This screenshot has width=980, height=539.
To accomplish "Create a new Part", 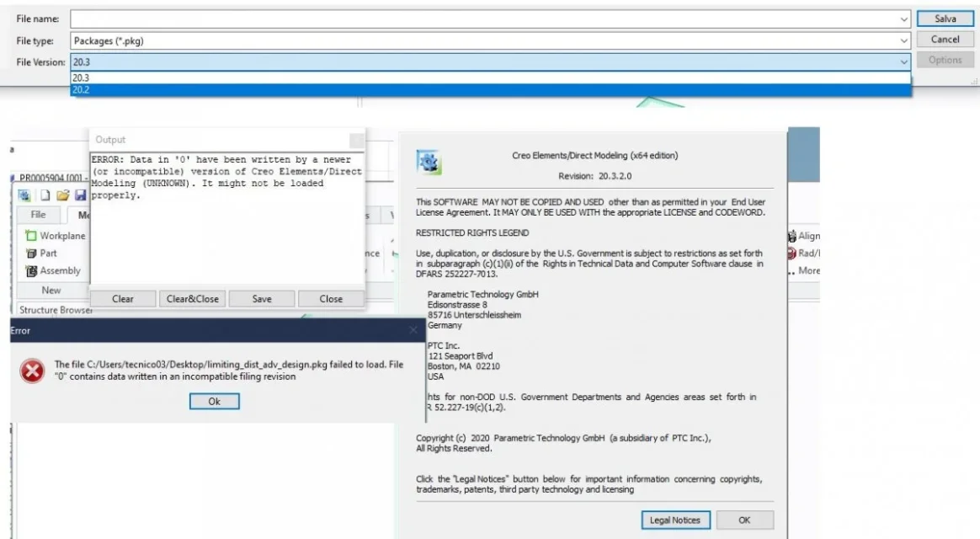I will [x=41, y=253].
